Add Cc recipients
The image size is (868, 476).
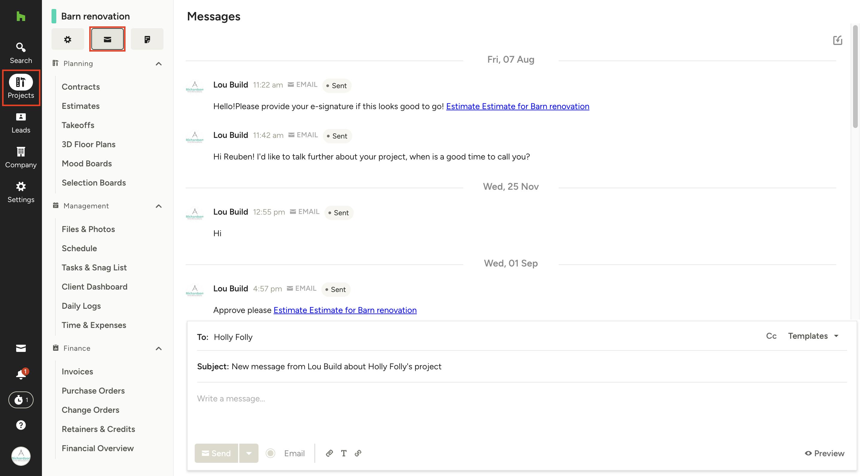point(771,336)
